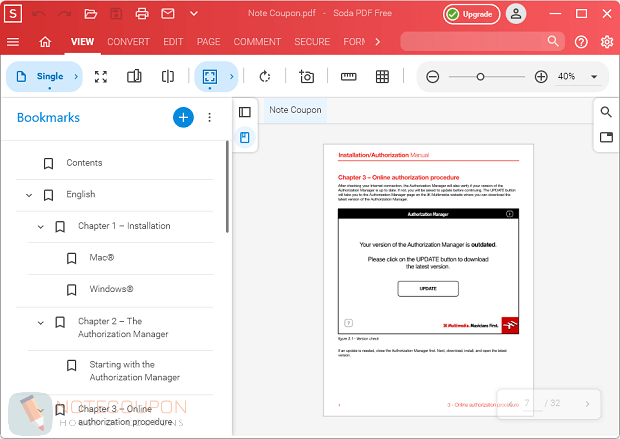Jump to Windows® bookmark
The width and height of the screenshot is (620, 439).
coord(111,289)
